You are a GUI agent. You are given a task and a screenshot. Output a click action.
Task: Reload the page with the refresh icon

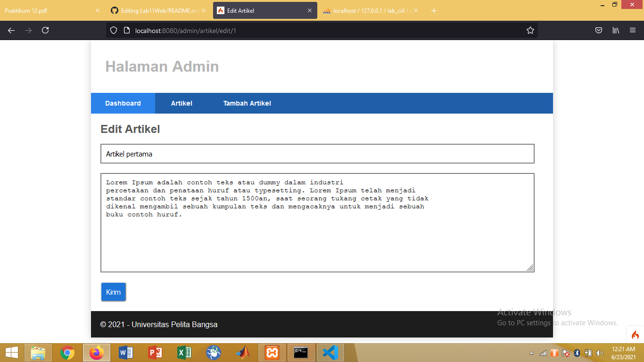(x=45, y=30)
